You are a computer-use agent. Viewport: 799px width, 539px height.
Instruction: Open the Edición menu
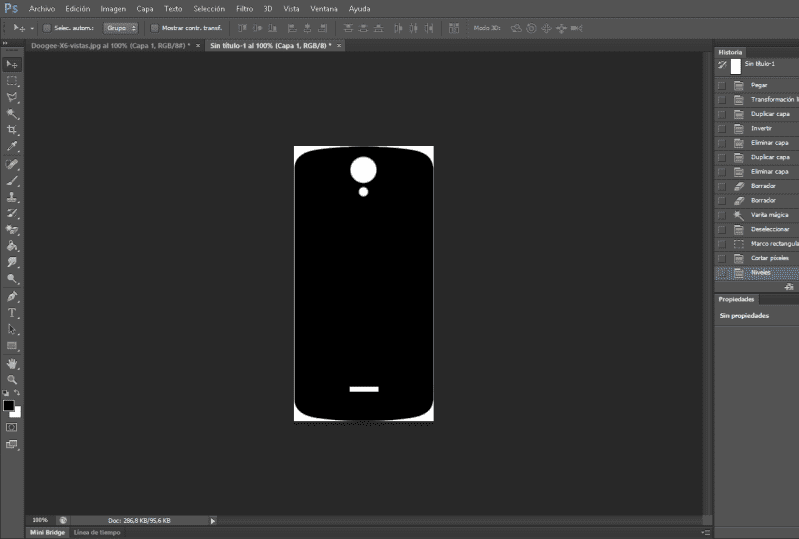tap(77, 9)
